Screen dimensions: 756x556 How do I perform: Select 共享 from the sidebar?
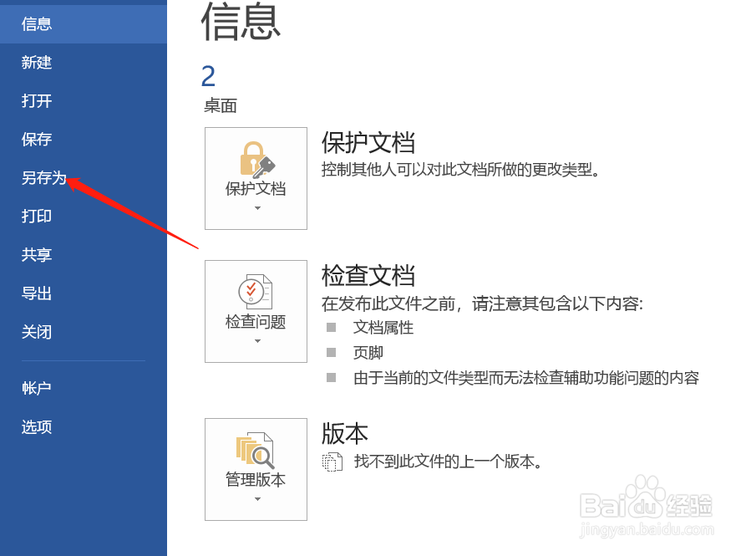36,255
